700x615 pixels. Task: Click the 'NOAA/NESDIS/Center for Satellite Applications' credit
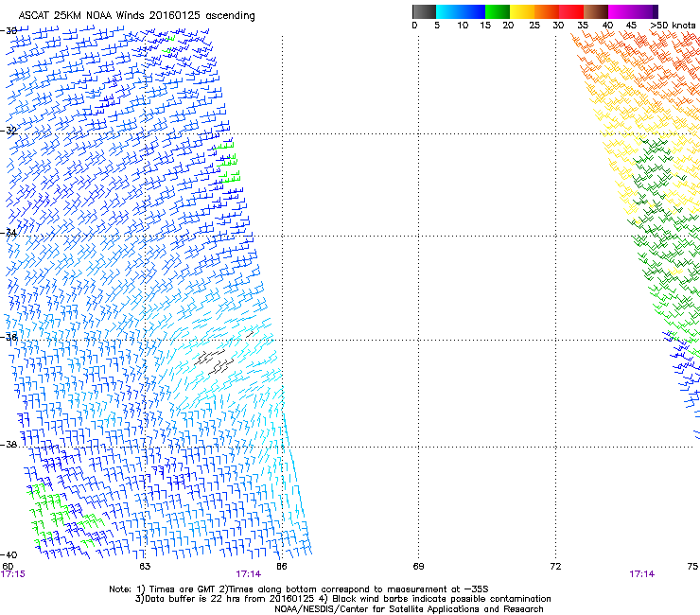tap(409, 609)
